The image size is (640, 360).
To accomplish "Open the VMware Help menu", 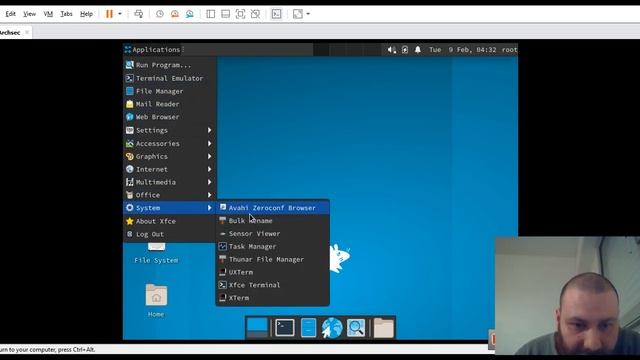I will (x=86, y=14).
